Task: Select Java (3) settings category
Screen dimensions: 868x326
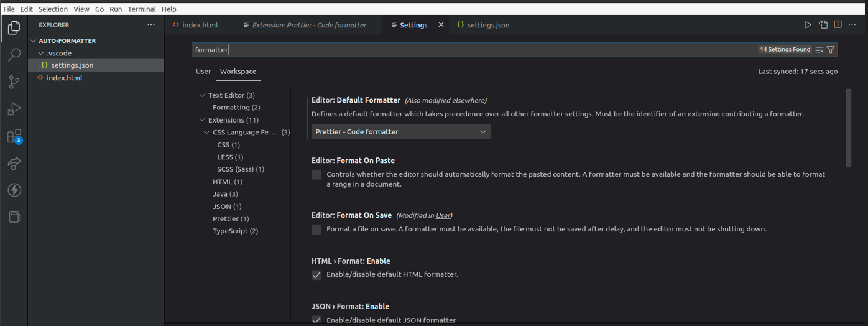Action: tap(225, 194)
